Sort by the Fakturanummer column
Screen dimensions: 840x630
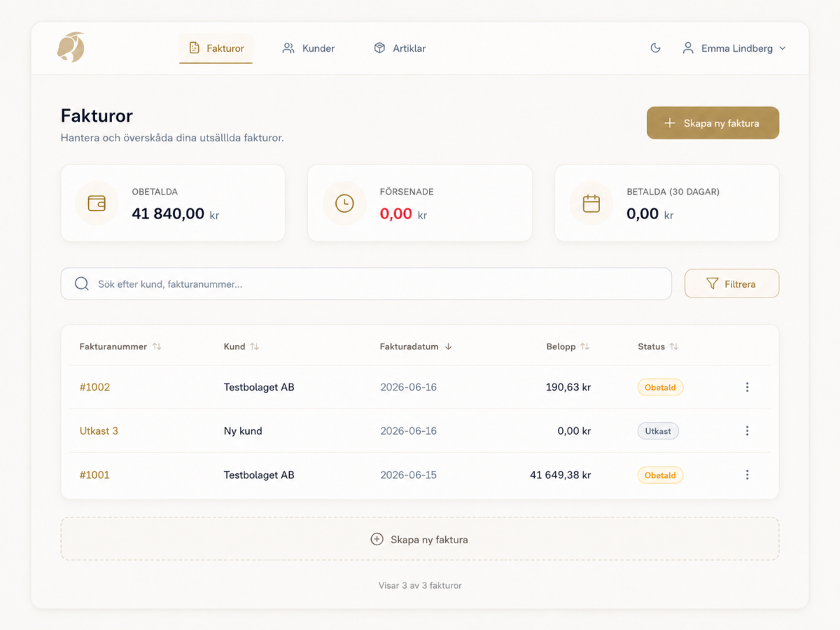[120, 346]
